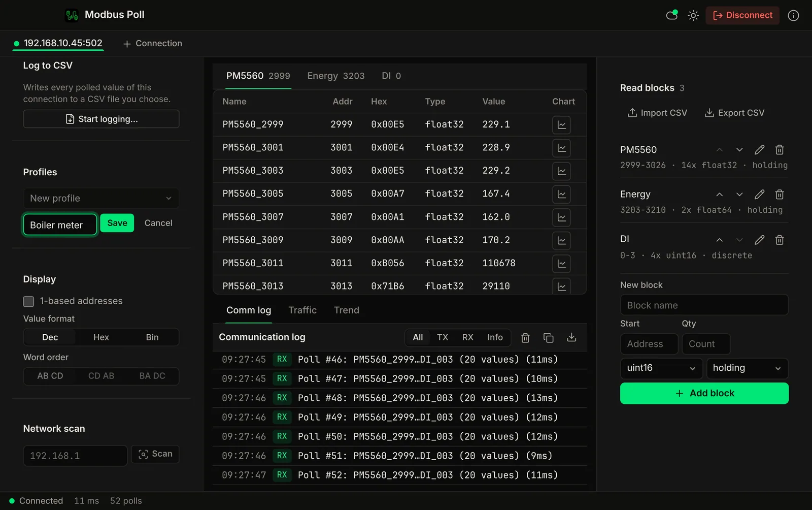
Task: Open chart for PM5560_2999 row
Action: click(561, 125)
